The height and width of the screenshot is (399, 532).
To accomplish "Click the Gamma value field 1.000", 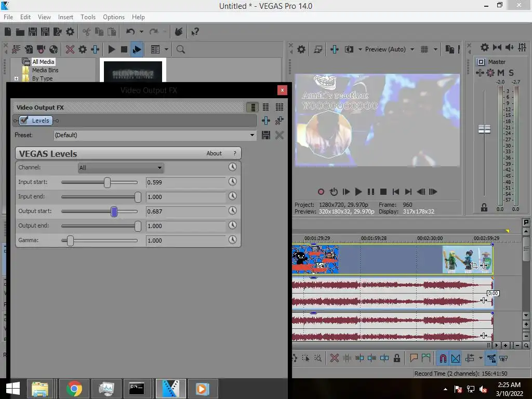I will [x=185, y=241].
